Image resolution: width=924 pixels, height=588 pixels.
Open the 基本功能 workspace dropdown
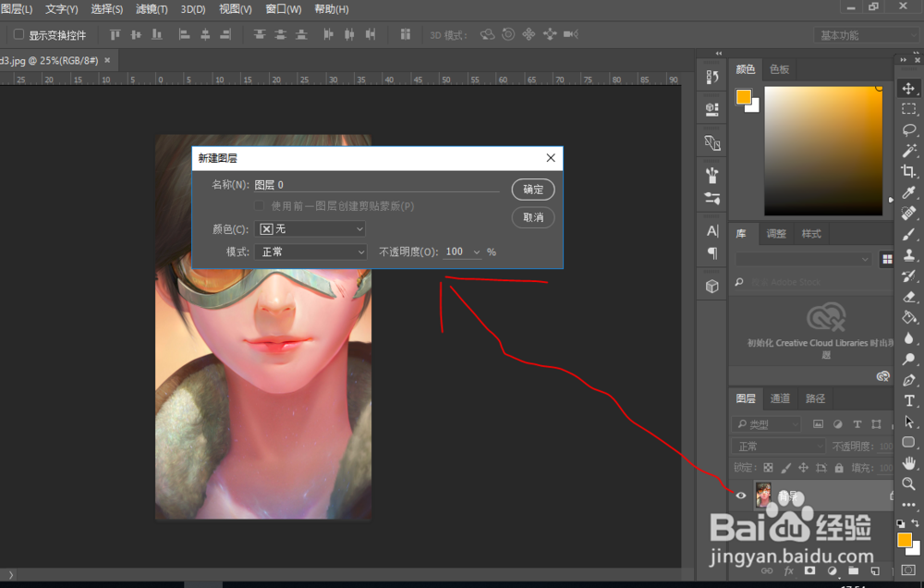coord(867,35)
